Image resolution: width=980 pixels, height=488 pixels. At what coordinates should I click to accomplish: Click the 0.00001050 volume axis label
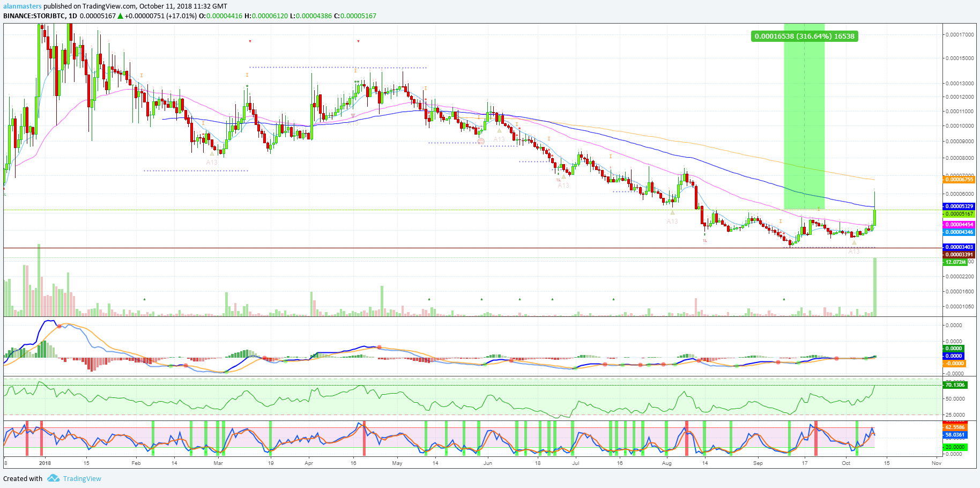[x=960, y=306]
